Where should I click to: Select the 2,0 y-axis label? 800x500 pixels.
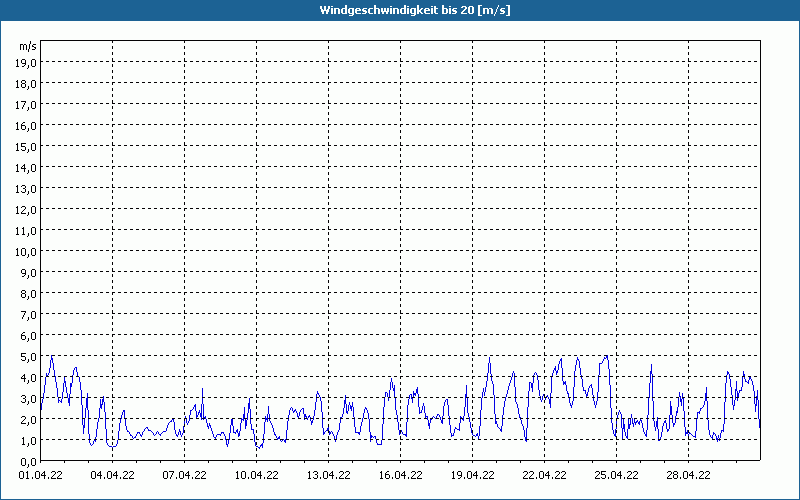tap(29, 420)
